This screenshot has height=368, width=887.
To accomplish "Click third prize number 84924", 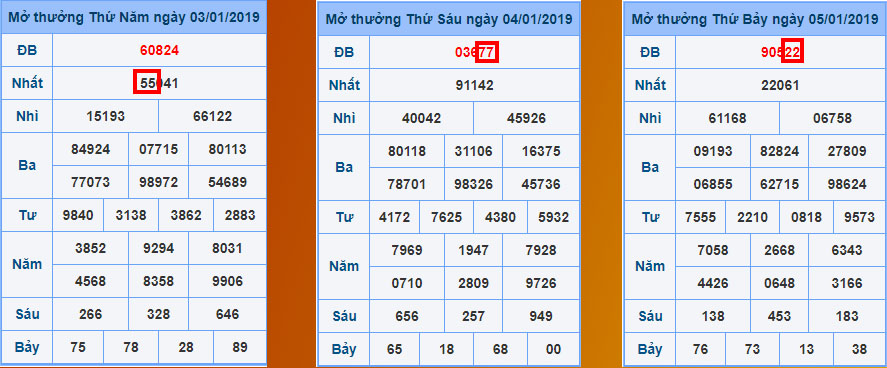I will 91,149.
